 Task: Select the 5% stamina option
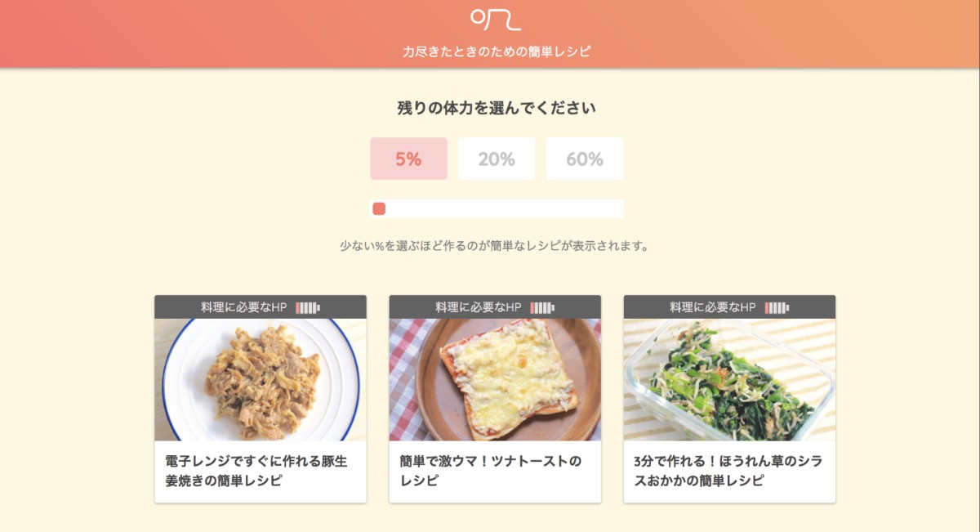coord(408,159)
